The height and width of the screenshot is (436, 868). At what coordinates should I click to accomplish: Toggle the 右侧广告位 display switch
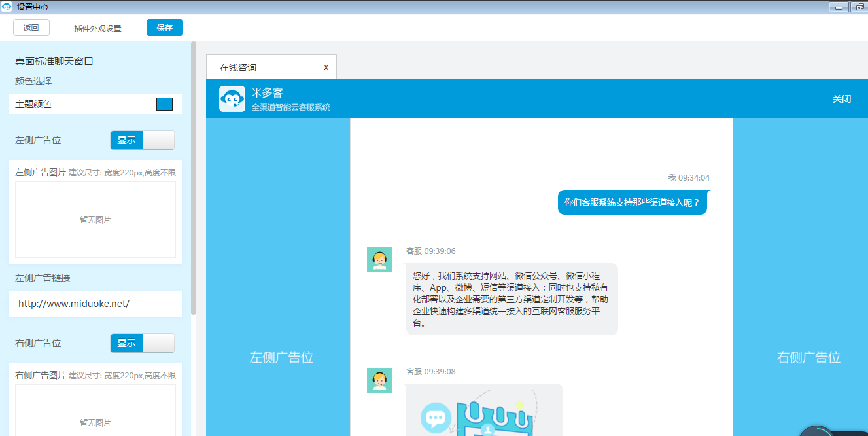pyautogui.click(x=143, y=343)
